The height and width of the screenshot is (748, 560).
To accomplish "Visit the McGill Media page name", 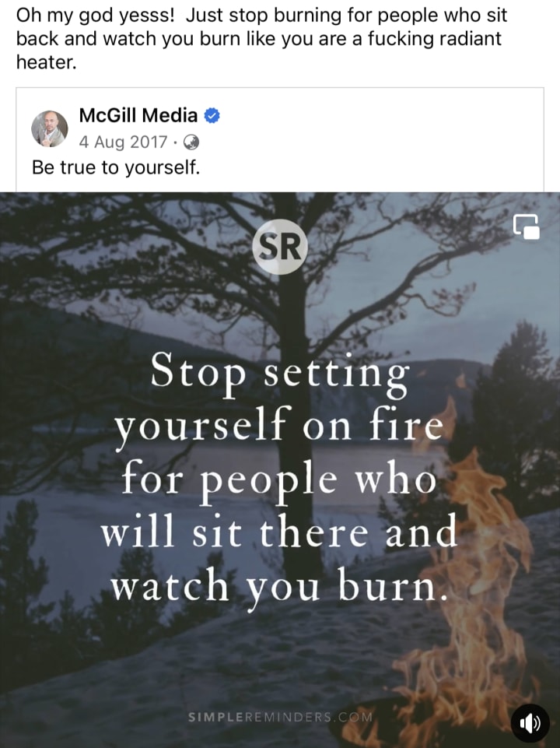I will tap(138, 115).
